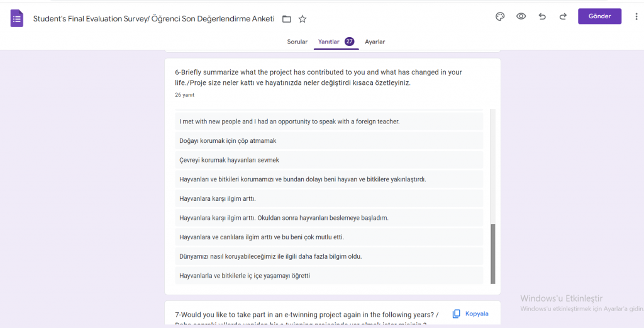The width and height of the screenshot is (644, 328).
Task: Click the Google Forms home icon
Action: [x=17, y=18]
